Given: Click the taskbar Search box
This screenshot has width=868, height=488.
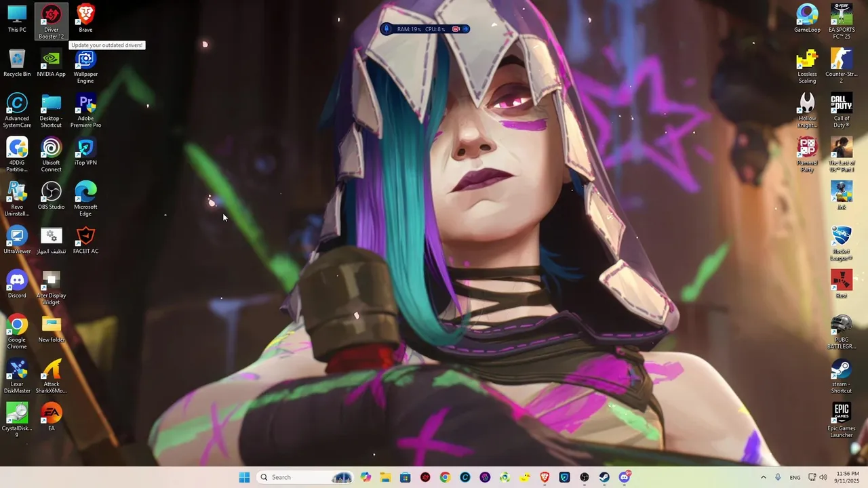Looking at the screenshot, I should 305,477.
